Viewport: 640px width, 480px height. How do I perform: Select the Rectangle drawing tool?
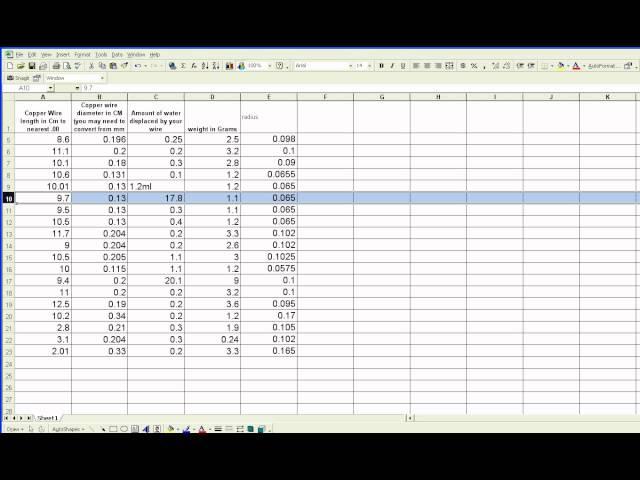pos(113,429)
